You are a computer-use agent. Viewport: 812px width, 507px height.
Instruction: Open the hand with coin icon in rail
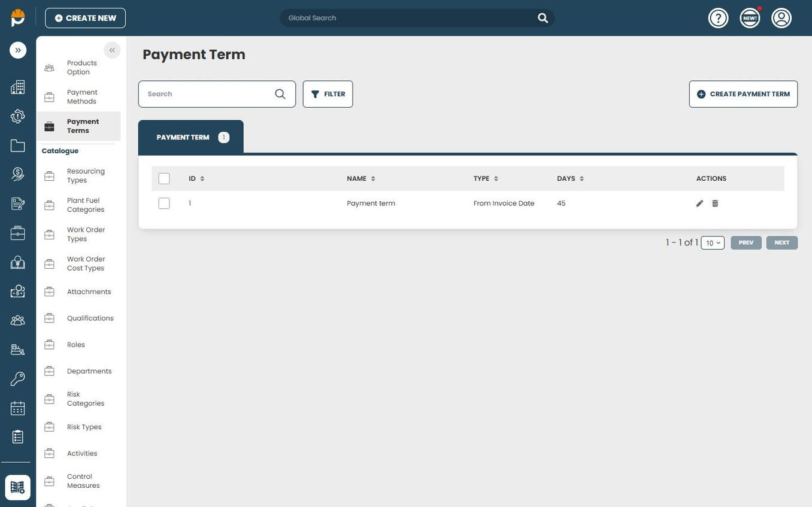tap(18, 174)
